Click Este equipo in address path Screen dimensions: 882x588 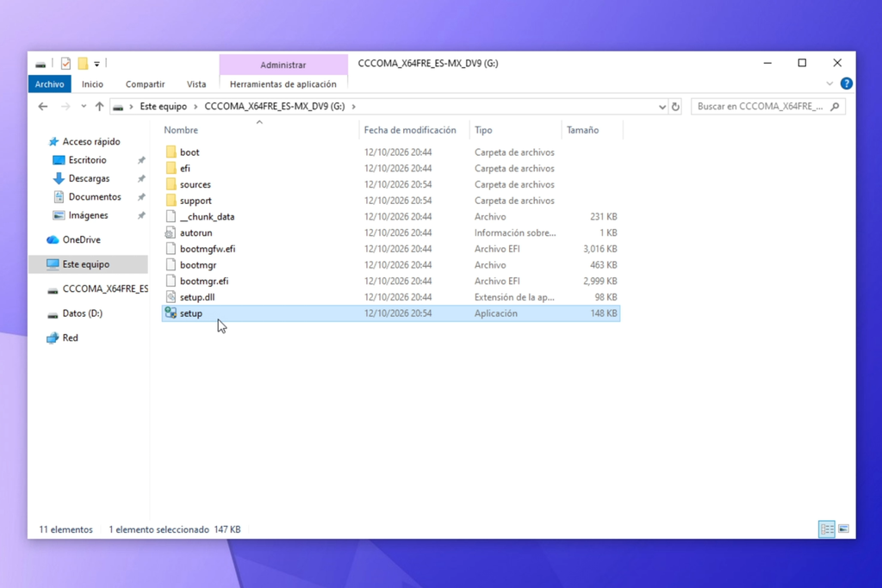(163, 106)
